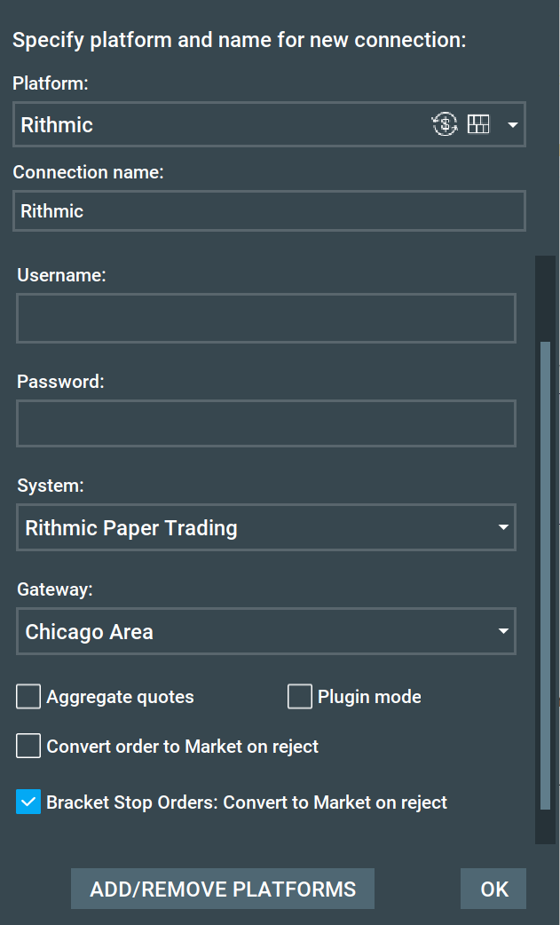Click the ADD/REMOVE PLATFORMS button
The image size is (560, 925).
(223, 889)
